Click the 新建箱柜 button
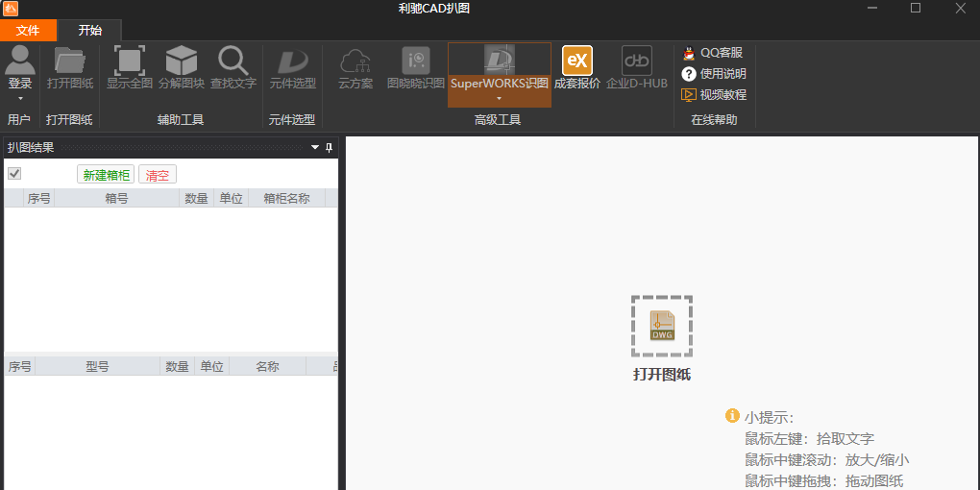 [x=106, y=175]
